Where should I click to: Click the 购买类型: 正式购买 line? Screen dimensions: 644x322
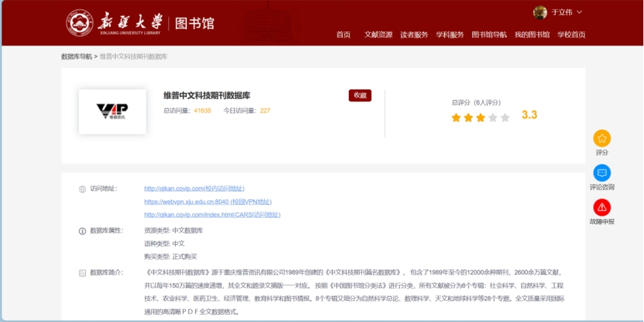point(170,257)
